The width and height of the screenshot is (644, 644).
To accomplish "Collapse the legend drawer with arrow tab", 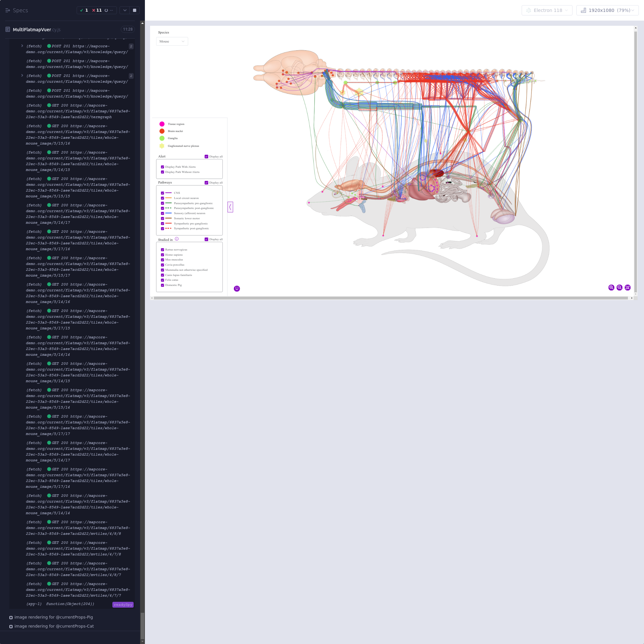I will click(x=230, y=207).
